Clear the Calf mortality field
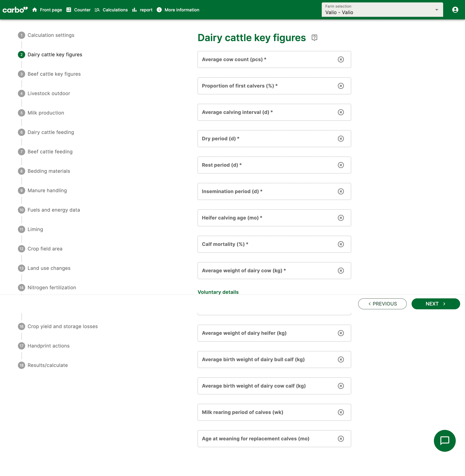 (x=341, y=244)
